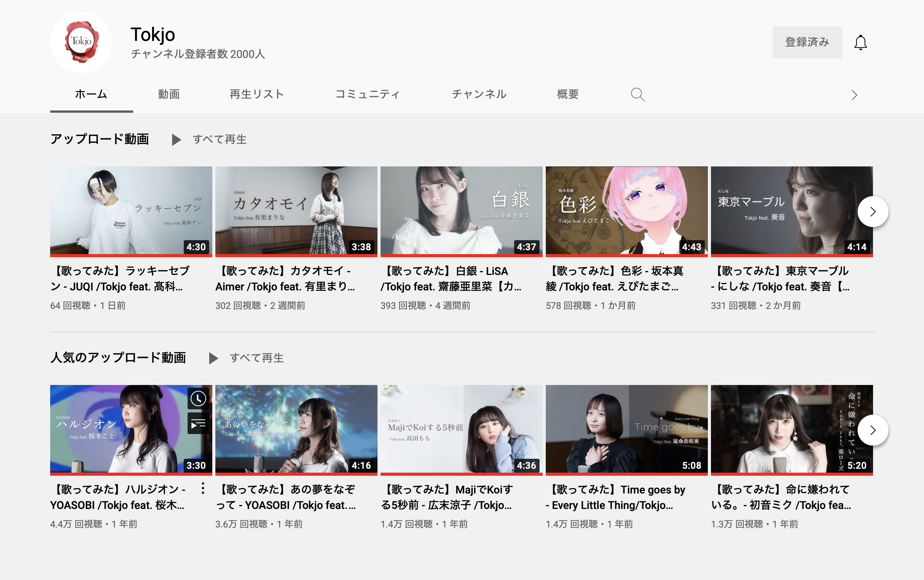This screenshot has height=580, width=924.
Task: Go to the コミュニティ tab
Action: coord(367,94)
